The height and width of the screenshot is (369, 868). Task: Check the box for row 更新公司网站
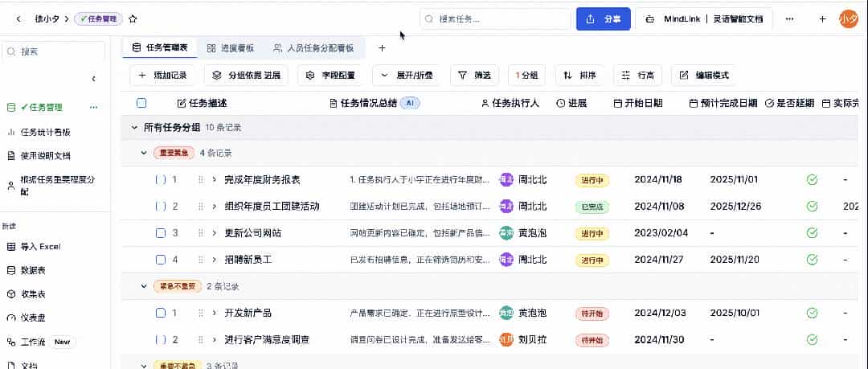pyautogui.click(x=161, y=233)
